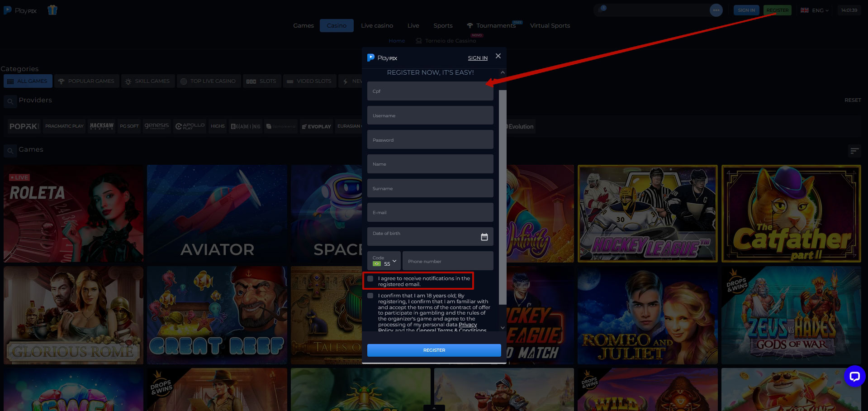The image size is (868, 411).
Task: Click the PlayPix logo in the page header
Action: (20, 10)
